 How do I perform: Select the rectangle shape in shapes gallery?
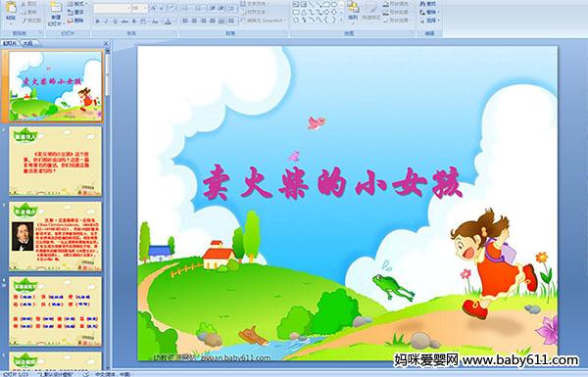(x=327, y=4)
